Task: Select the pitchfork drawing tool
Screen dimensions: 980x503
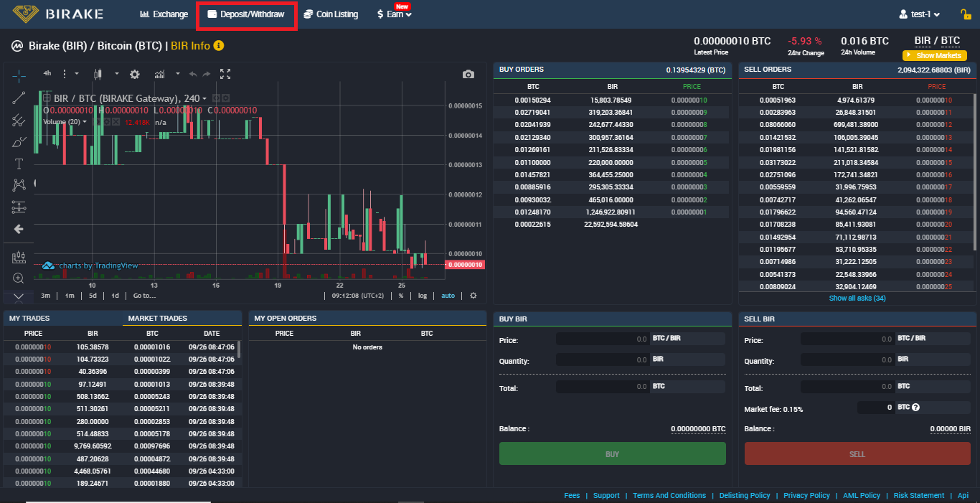Action: (x=19, y=121)
